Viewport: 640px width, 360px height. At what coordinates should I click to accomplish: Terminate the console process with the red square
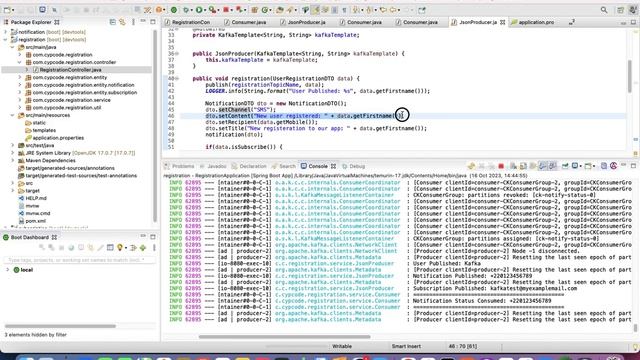[x=501, y=166]
